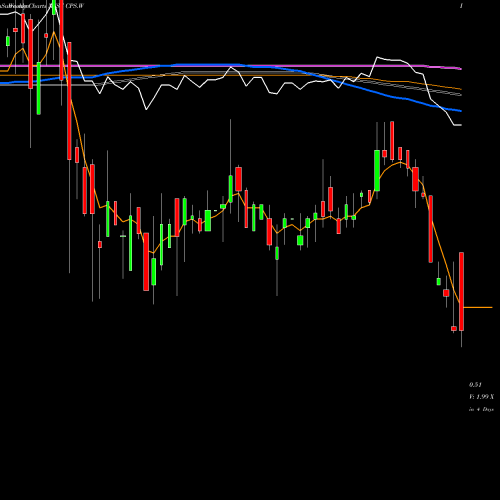Click the 0.51 price value

coord(475,385)
